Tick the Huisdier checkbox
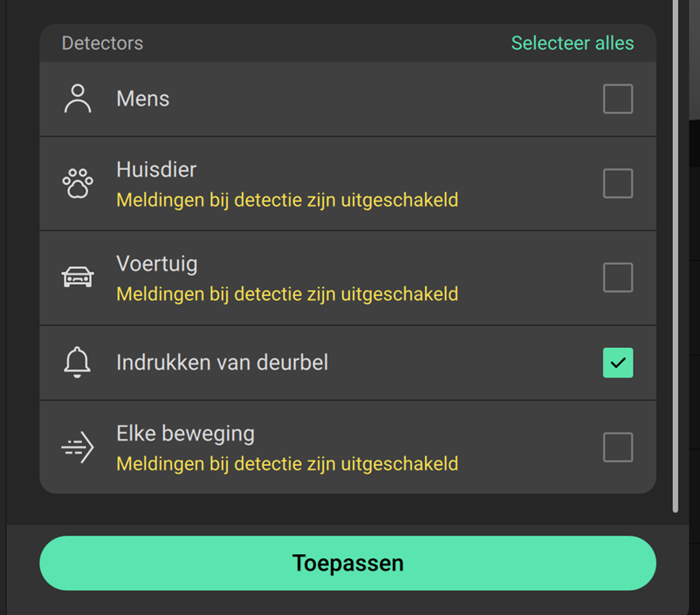 pos(618,183)
